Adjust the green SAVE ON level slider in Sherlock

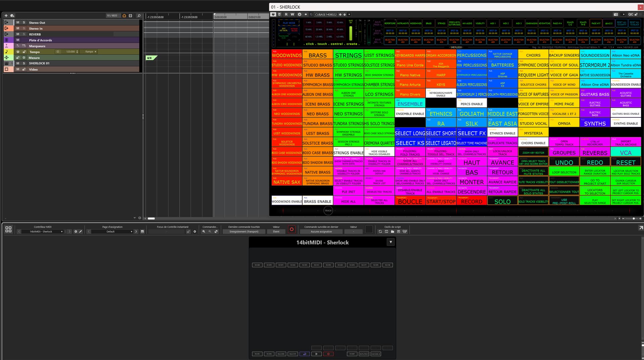pyautogui.click(x=351, y=33)
